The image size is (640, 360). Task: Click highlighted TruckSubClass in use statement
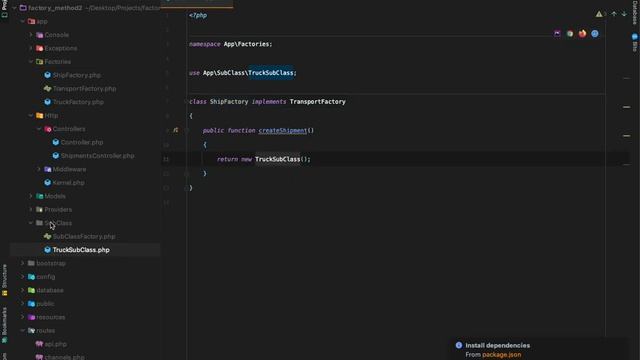pyautogui.click(x=271, y=73)
